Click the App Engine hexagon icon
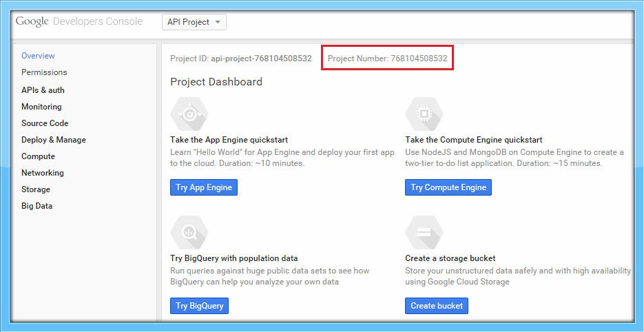644x332 pixels. [189, 114]
